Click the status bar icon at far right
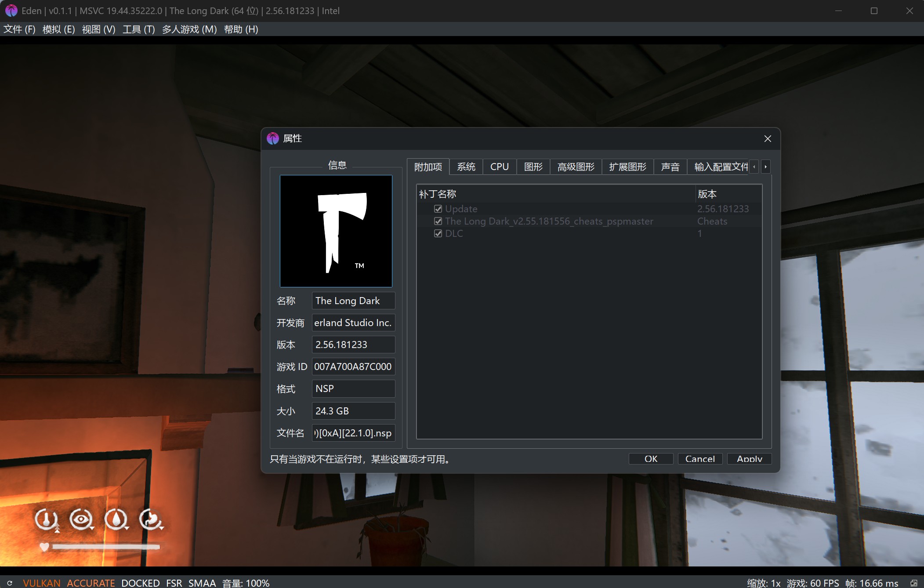Image resolution: width=924 pixels, height=588 pixels. coord(913,583)
